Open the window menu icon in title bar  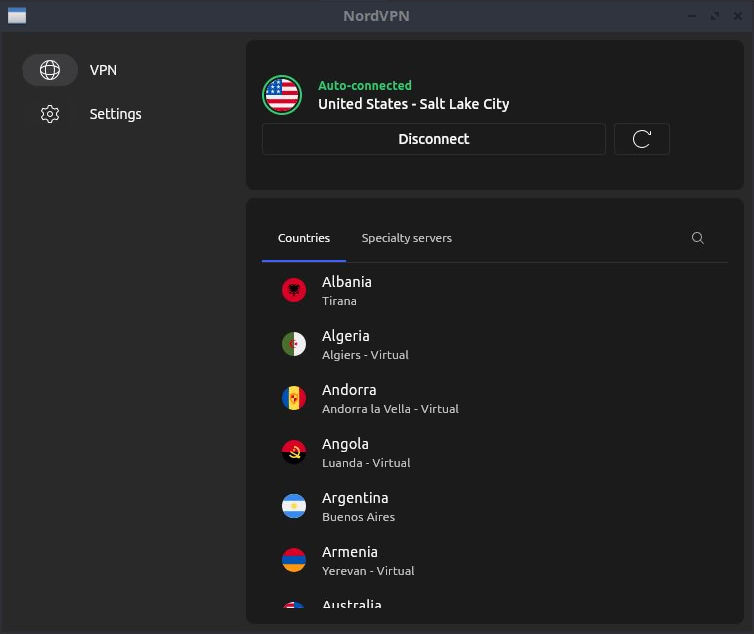(16, 16)
